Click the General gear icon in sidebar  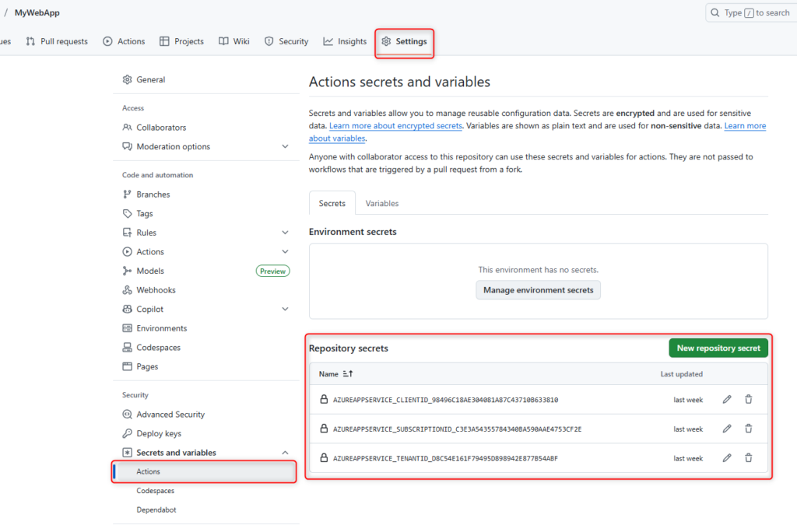click(x=127, y=79)
